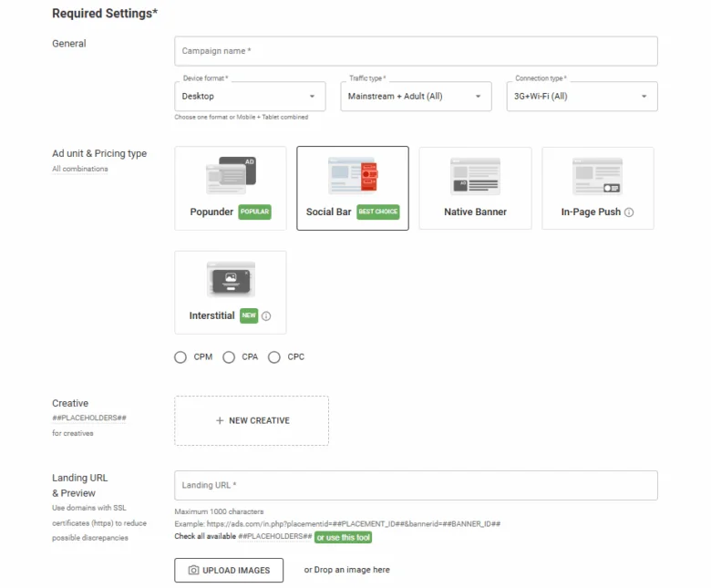Choose the Social Bar ad unit icon
Viewport: 711px width, 588px height.
coord(352,175)
